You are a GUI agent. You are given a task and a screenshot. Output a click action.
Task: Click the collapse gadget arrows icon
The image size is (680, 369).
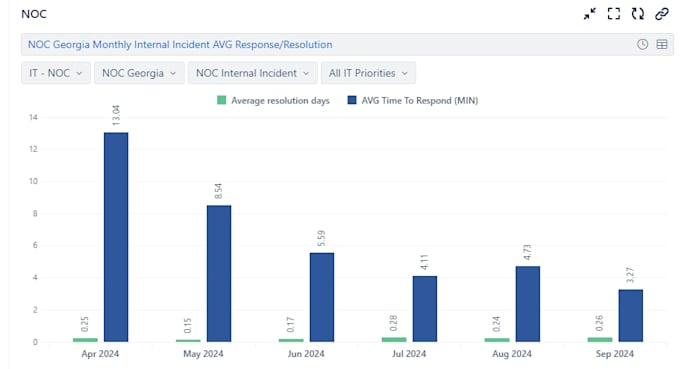click(590, 14)
